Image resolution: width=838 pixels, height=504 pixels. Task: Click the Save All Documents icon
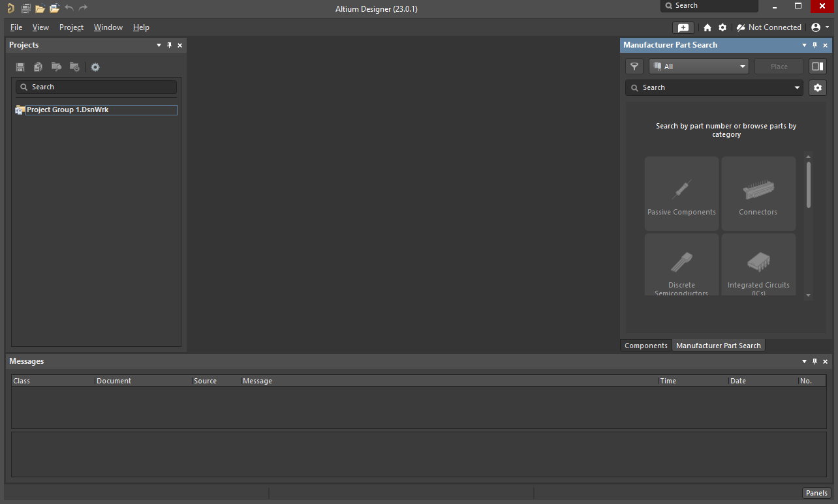tap(25, 8)
